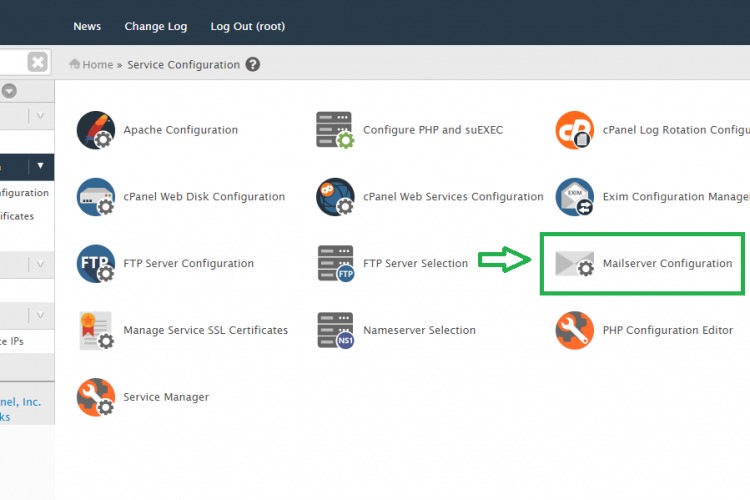Expand the sidebar section chevron above 'IPs'
The height and width of the screenshot is (500, 750).
point(40,315)
